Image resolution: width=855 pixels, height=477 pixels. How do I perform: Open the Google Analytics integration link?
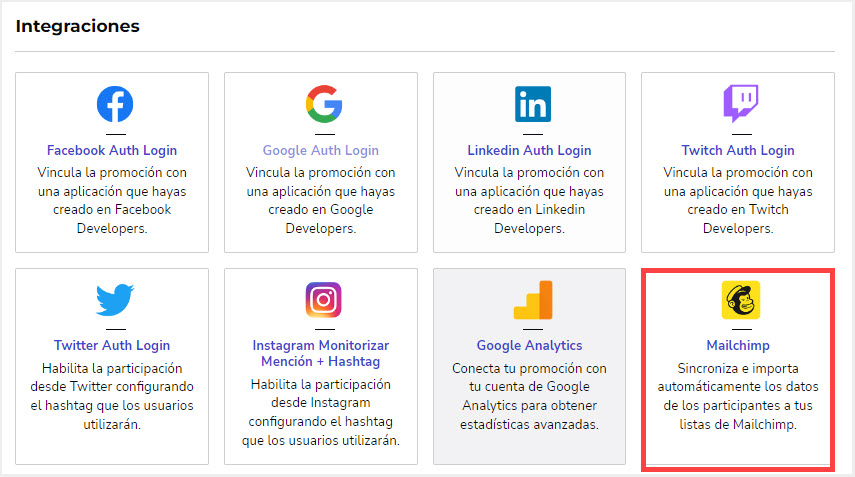pyautogui.click(x=529, y=346)
